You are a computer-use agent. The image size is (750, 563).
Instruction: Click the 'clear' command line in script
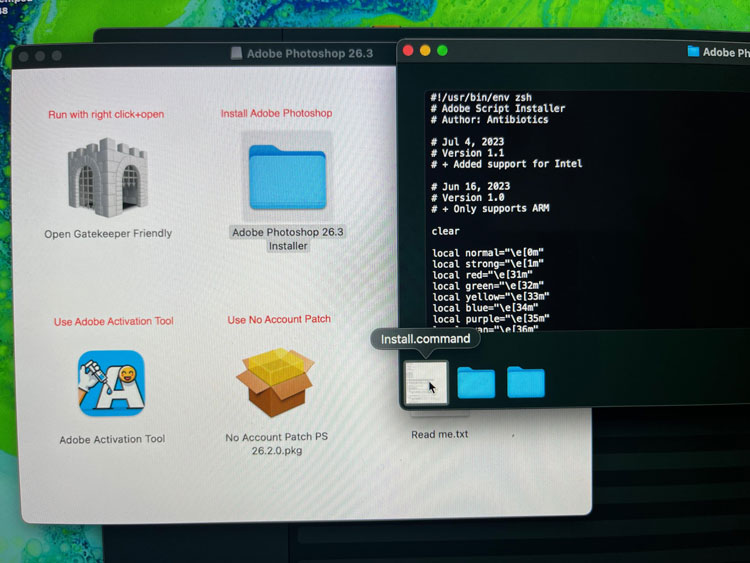tap(445, 231)
